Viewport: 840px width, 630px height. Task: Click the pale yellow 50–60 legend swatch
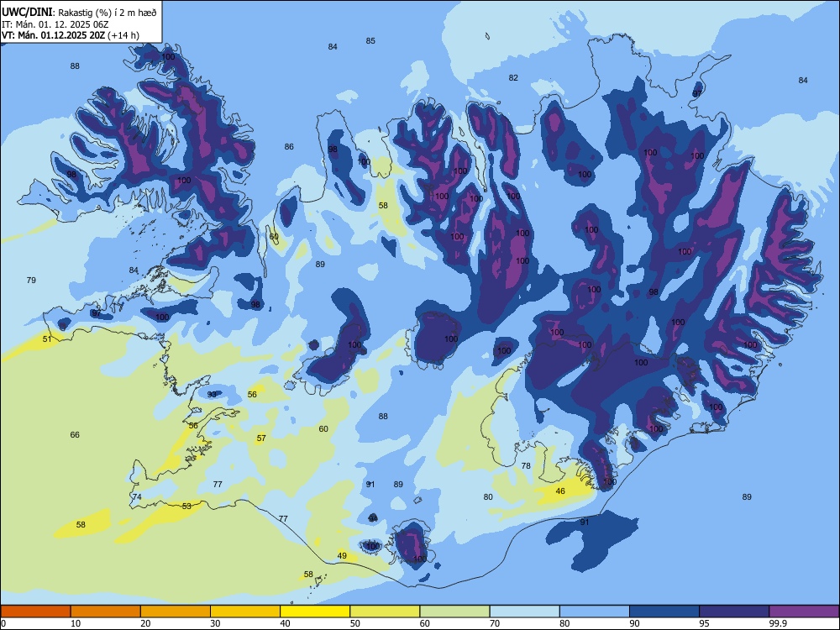click(x=385, y=612)
